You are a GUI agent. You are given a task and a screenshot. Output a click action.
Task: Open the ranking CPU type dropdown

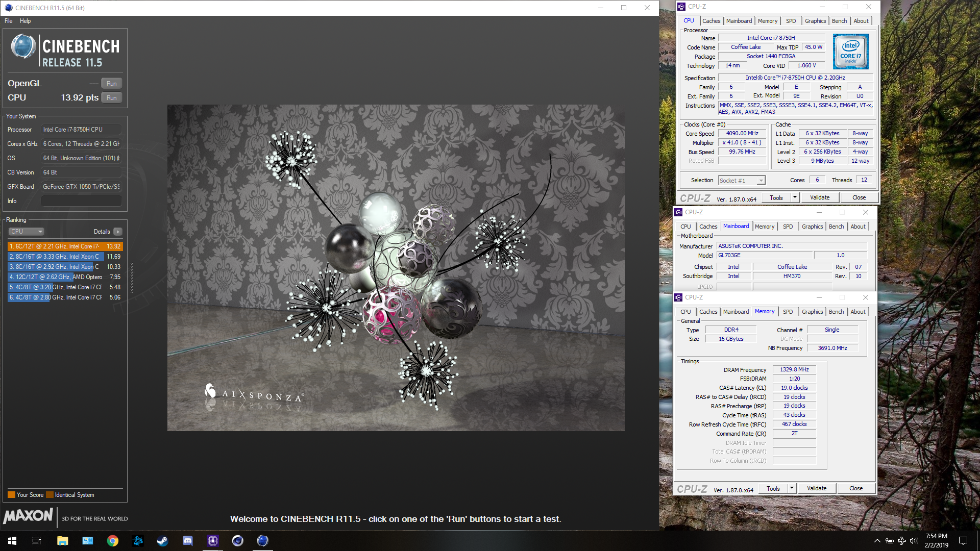(x=27, y=232)
